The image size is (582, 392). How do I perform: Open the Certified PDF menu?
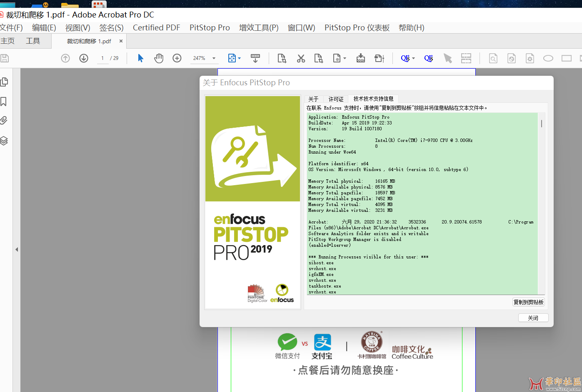pos(157,27)
